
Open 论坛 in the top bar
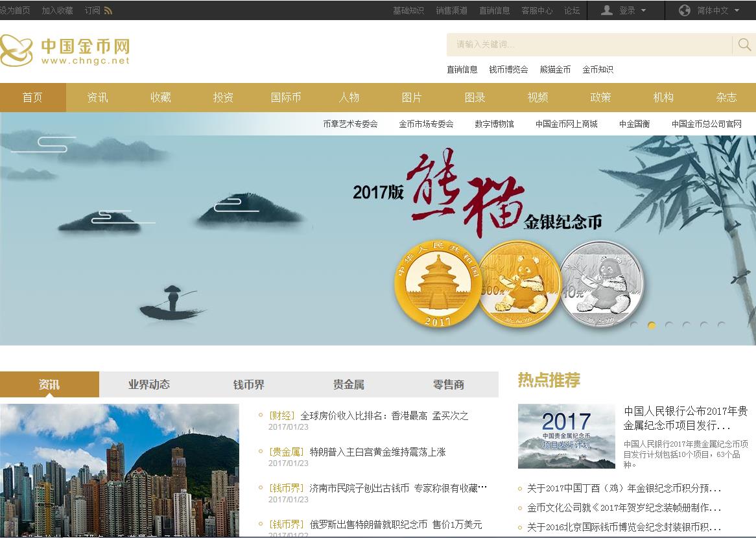(x=572, y=10)
